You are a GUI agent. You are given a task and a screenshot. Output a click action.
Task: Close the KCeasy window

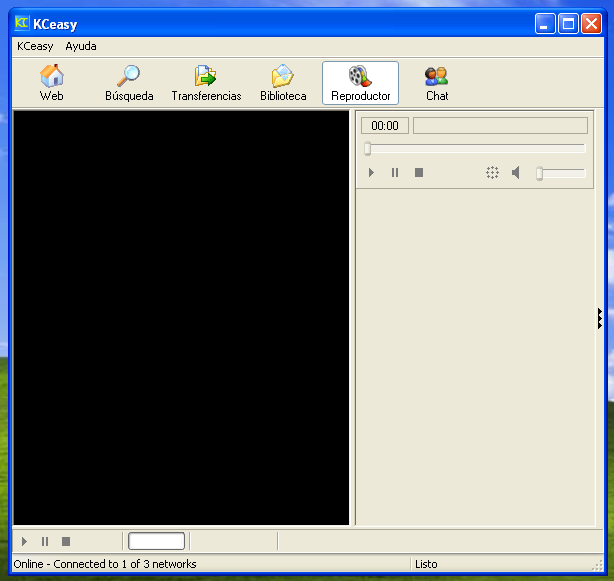point(591,24)
